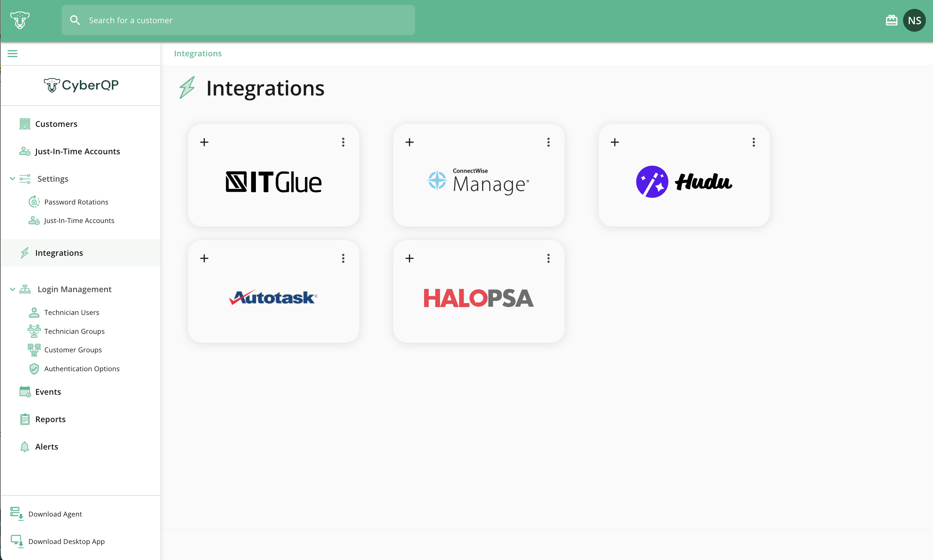Click the Technician Users person icon

tap(34, 312)
